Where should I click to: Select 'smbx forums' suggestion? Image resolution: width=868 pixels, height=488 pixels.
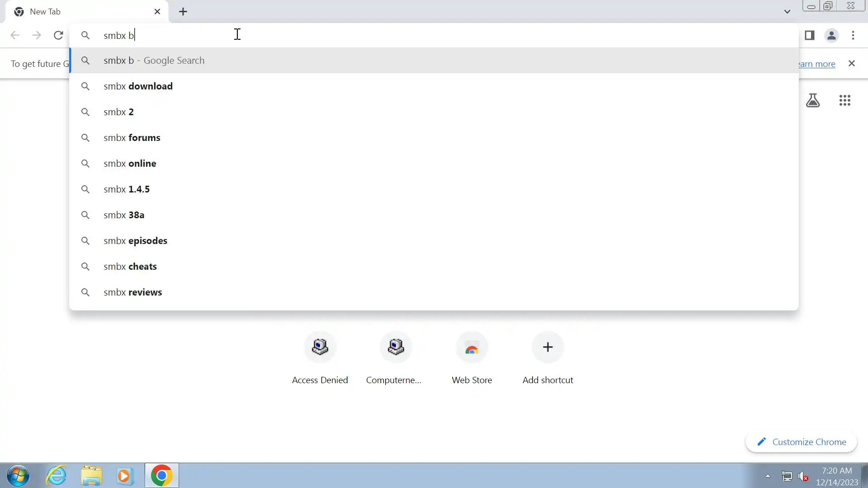[132, 138]
